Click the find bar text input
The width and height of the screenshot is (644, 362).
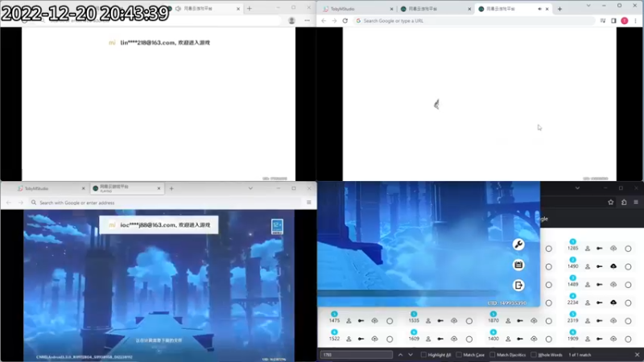point(357,355)
